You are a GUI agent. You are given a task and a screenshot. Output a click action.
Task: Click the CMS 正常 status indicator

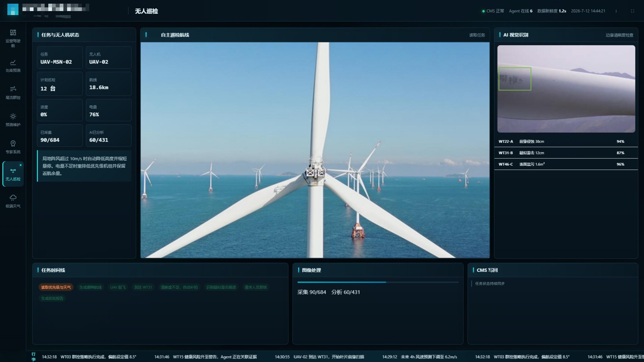coord(493,11)
